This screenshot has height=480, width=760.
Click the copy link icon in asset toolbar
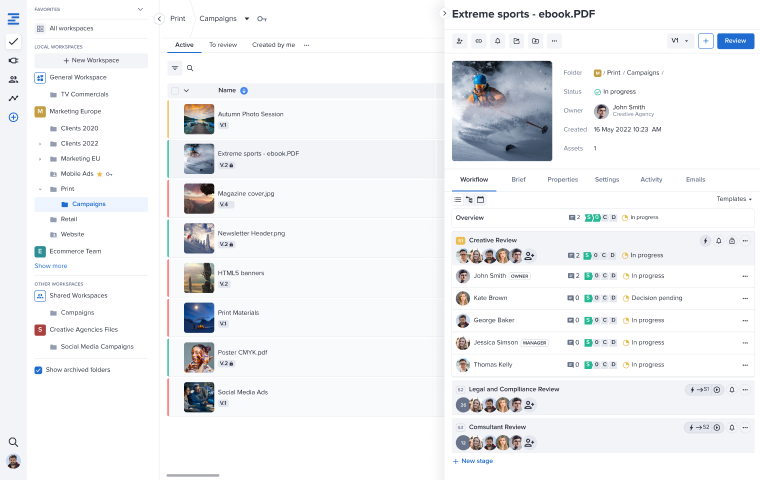pyautogui.click(x=478, y=41)
